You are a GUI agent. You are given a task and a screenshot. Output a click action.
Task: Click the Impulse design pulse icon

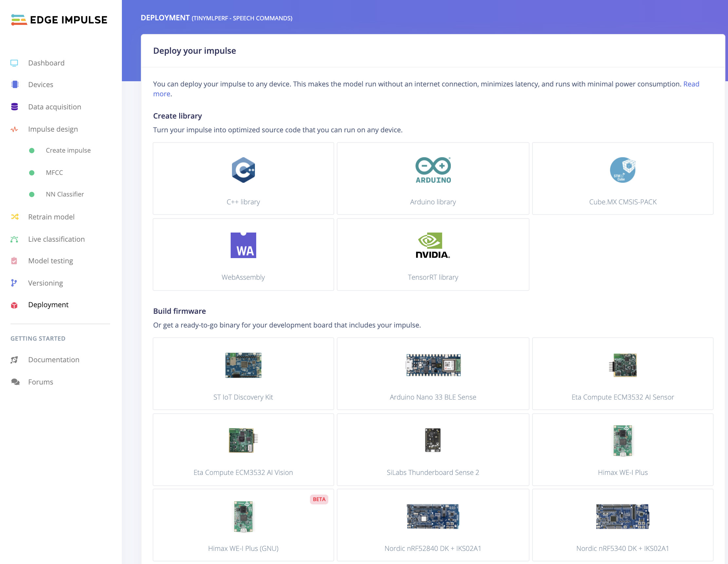[x=14, y=129]
